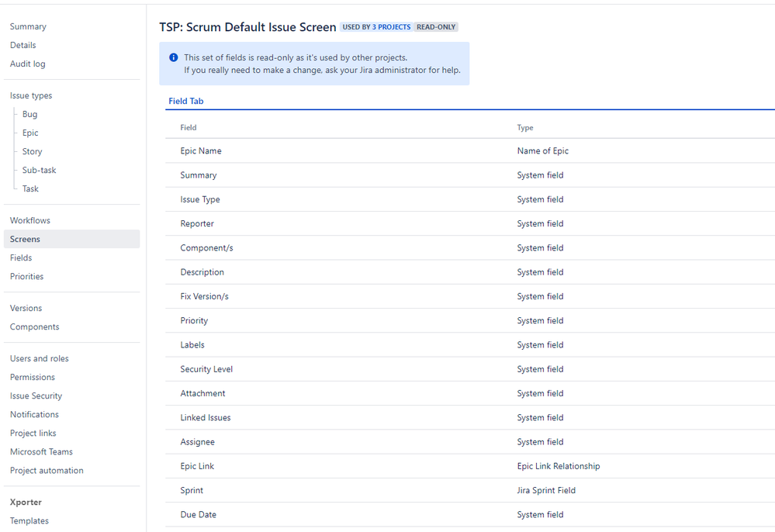The height and width of the screenshot is (532, 775).
Task: Open Details in the sidebar
Action: click(x=23, y=46)
